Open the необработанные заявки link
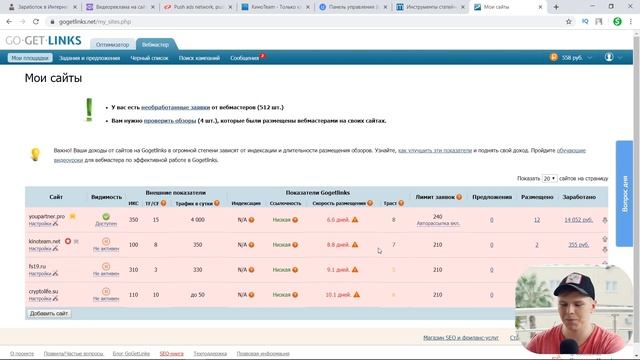 point(176,107)
